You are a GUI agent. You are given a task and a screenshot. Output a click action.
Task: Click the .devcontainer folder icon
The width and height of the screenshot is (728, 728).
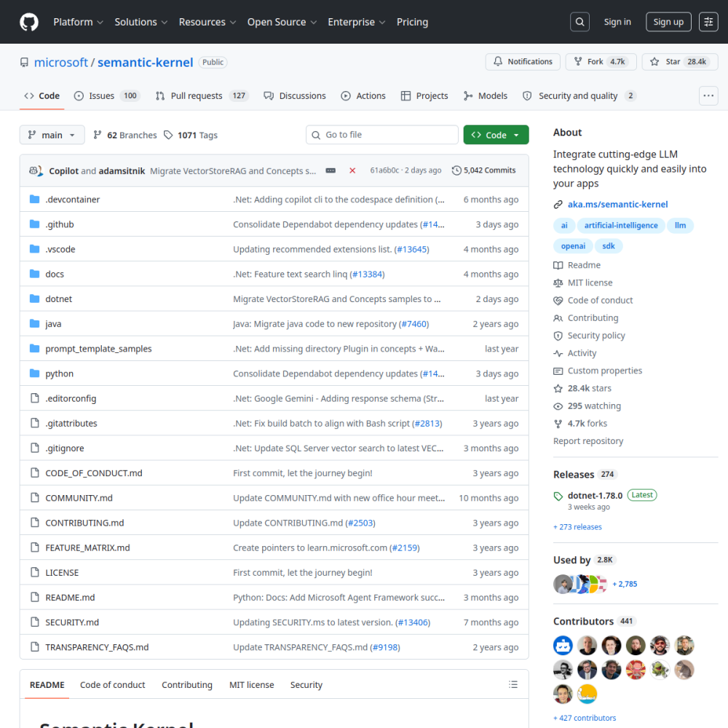coord(34,199)
